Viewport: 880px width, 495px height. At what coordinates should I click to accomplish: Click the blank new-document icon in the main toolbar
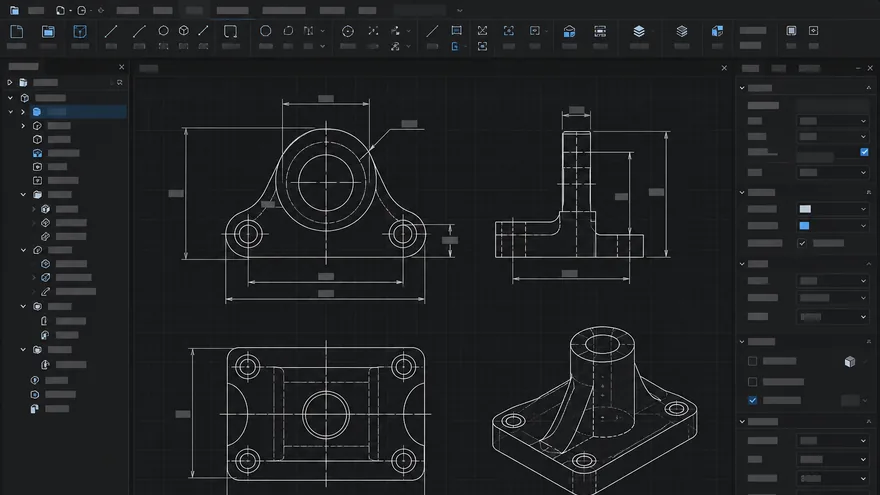click(17, 31)
